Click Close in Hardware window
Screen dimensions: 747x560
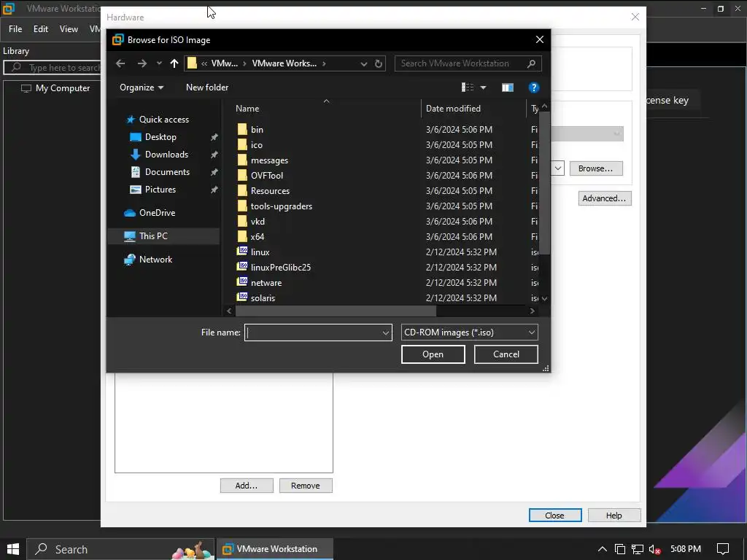[555, 516]
